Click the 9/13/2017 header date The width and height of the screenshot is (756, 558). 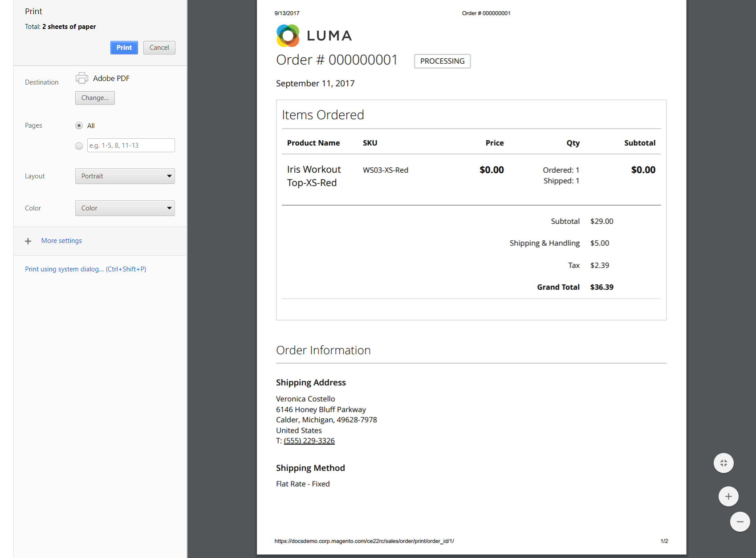click(x=287, y=13)
